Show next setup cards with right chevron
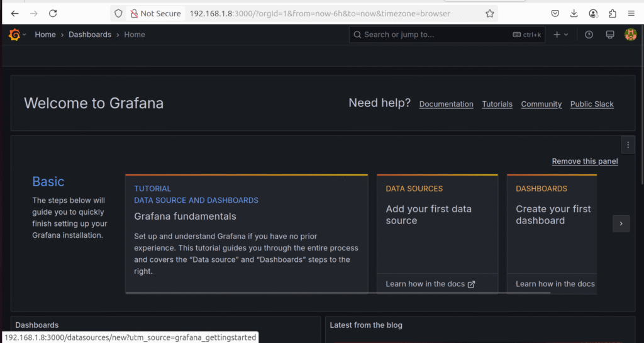 (621, 223)
